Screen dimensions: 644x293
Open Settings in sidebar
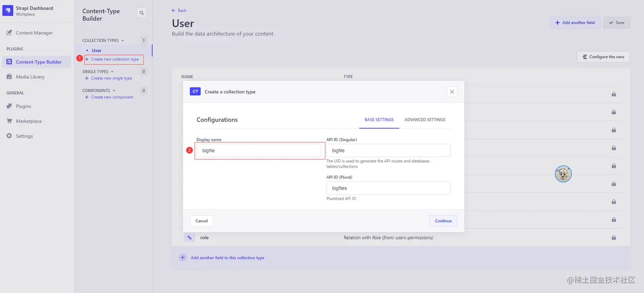coord(24,136)
